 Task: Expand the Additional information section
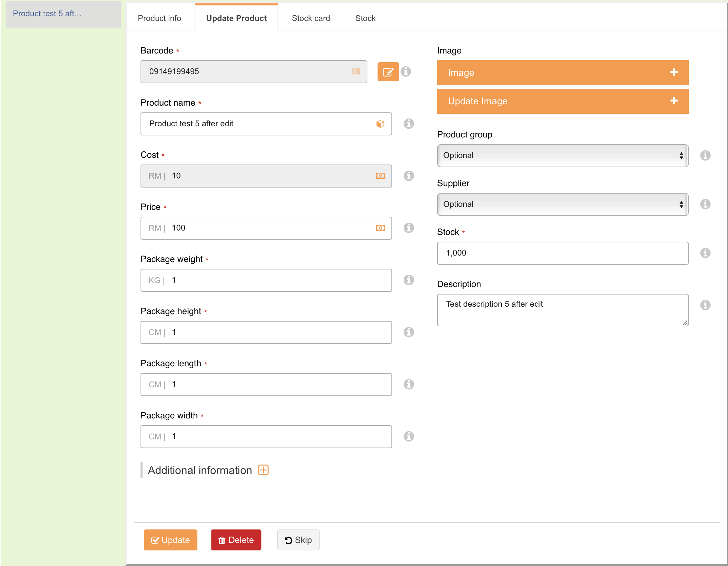263,470
